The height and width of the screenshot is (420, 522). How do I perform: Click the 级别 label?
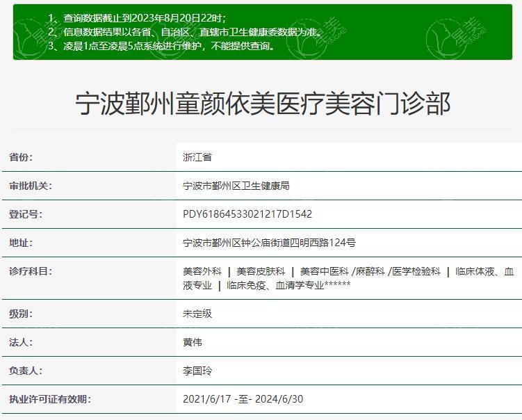coord(21,314)
